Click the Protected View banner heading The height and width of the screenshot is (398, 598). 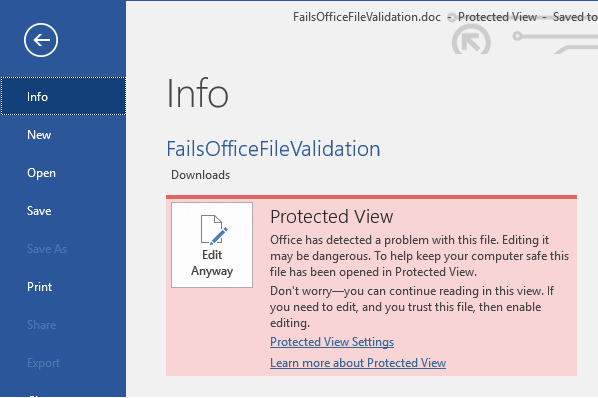point(331,217)
